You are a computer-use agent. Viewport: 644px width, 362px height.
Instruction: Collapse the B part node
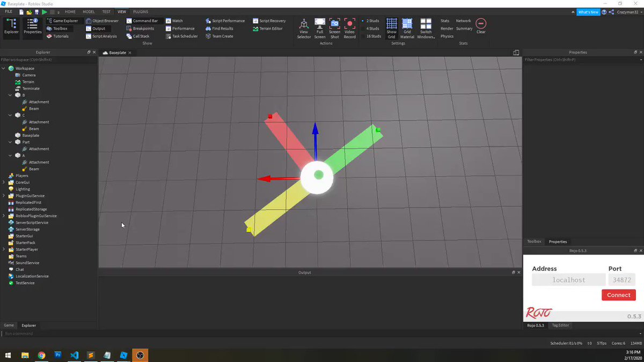[10, 95]
